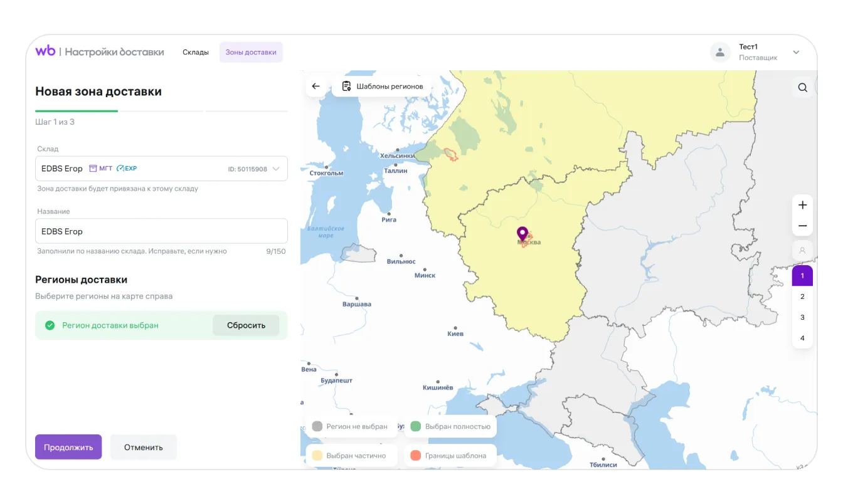Switch map to level 3
The width and height of the screenshot is (843, 504).
pos(802,317)
